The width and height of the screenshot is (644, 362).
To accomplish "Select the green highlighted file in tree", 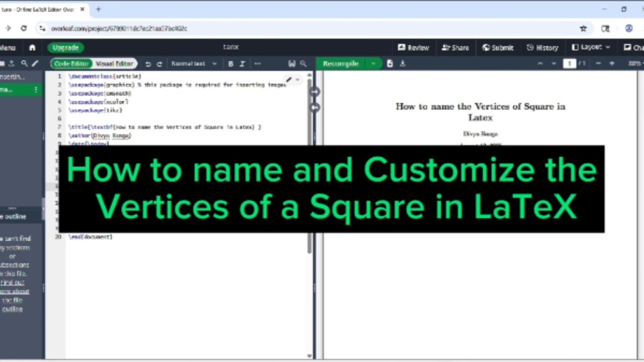I will click(x=20, y=89).
